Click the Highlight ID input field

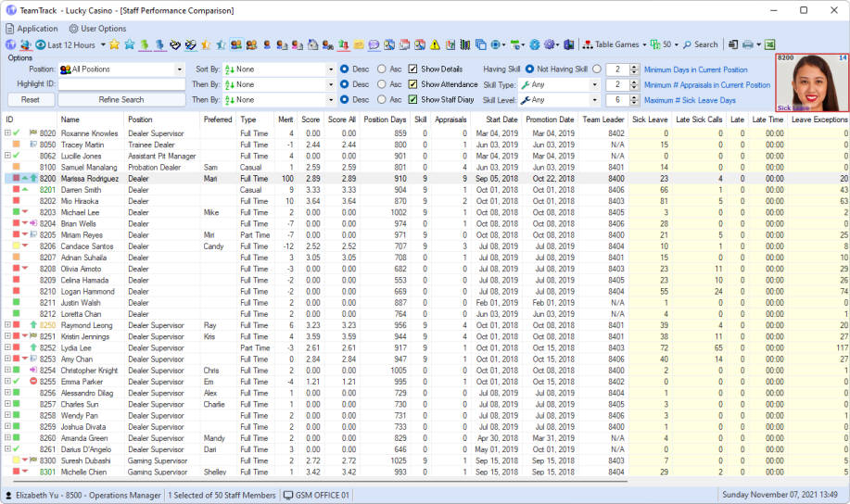point(121,84)
